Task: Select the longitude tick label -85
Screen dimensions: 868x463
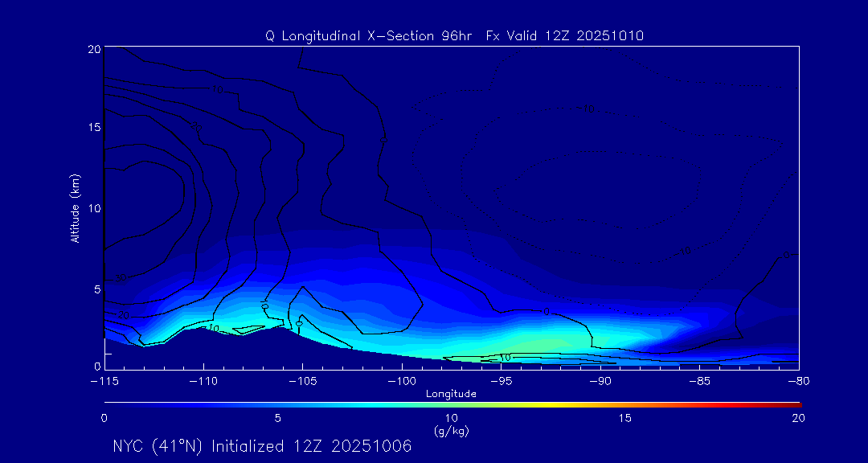Action: pyautogui.click(x=700, y=382)
